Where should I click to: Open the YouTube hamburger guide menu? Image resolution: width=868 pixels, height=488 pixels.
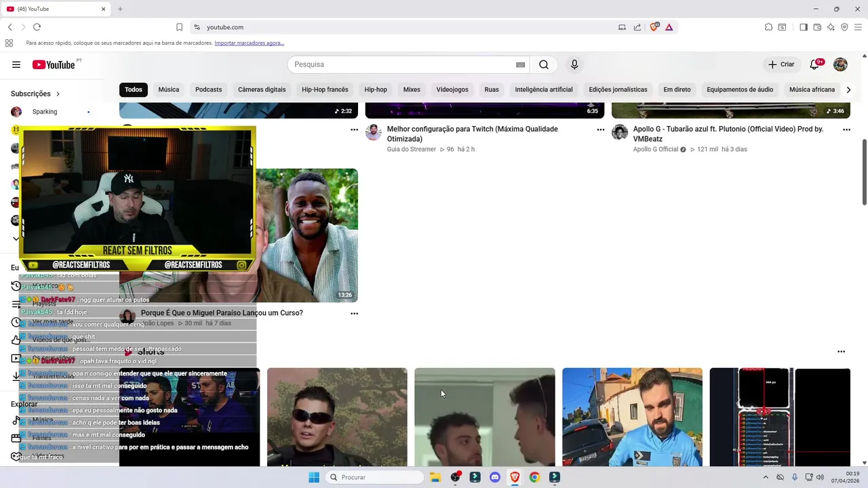(16, 64)
